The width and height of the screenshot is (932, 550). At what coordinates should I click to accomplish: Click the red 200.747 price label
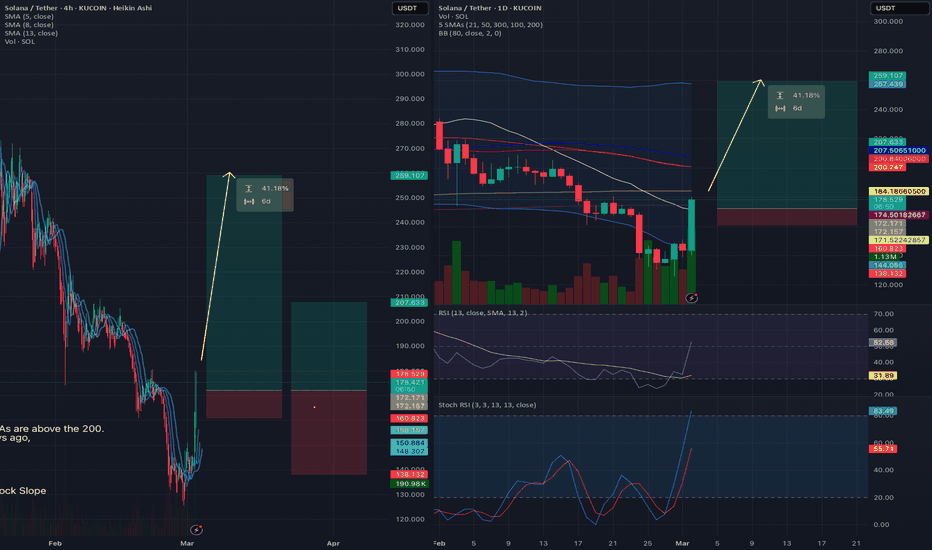coord(887,167)
